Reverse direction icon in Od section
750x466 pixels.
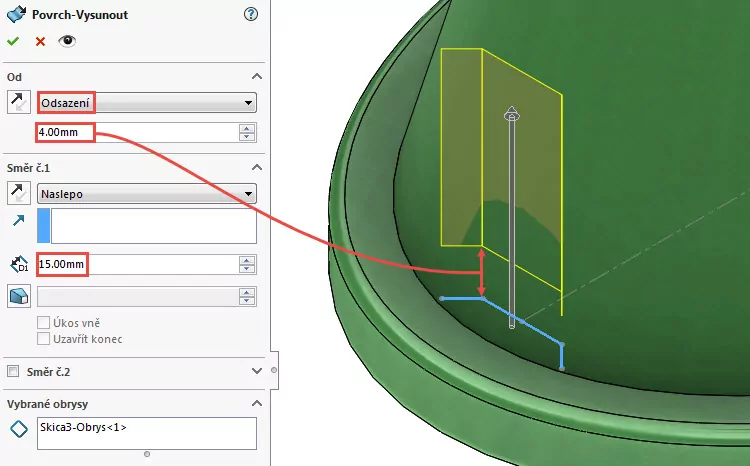[19, 102]
